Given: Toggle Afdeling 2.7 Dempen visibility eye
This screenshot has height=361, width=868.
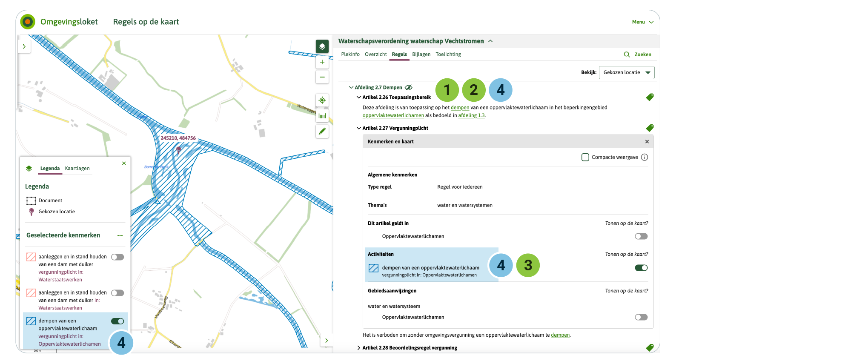Looking at the screenshot, I should click(408, 88).
